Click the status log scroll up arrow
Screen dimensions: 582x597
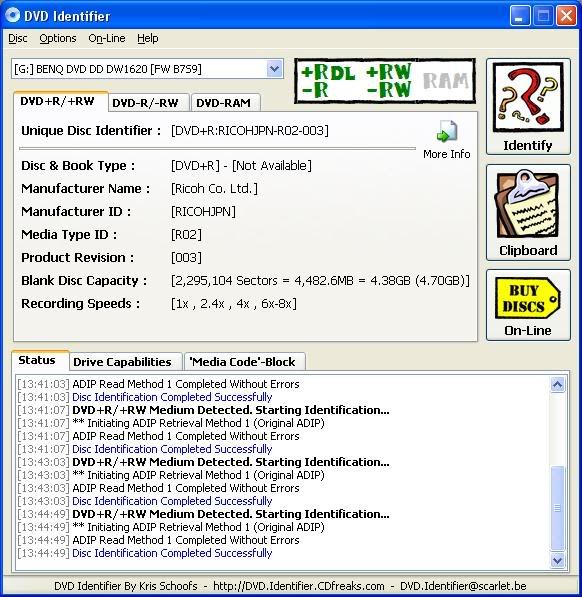(x=558, y=384)
